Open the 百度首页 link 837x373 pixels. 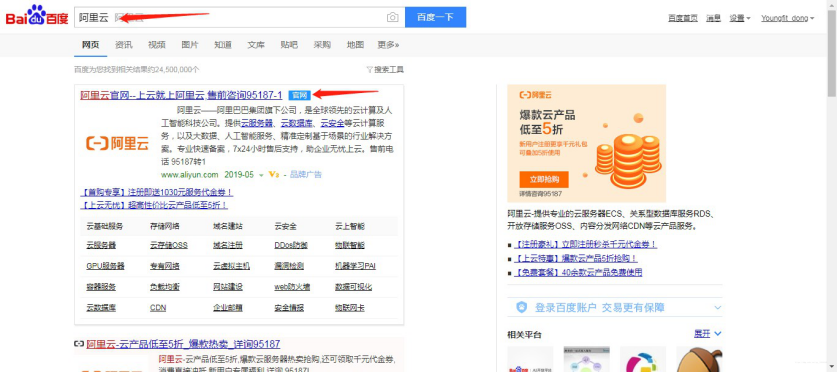683,18
